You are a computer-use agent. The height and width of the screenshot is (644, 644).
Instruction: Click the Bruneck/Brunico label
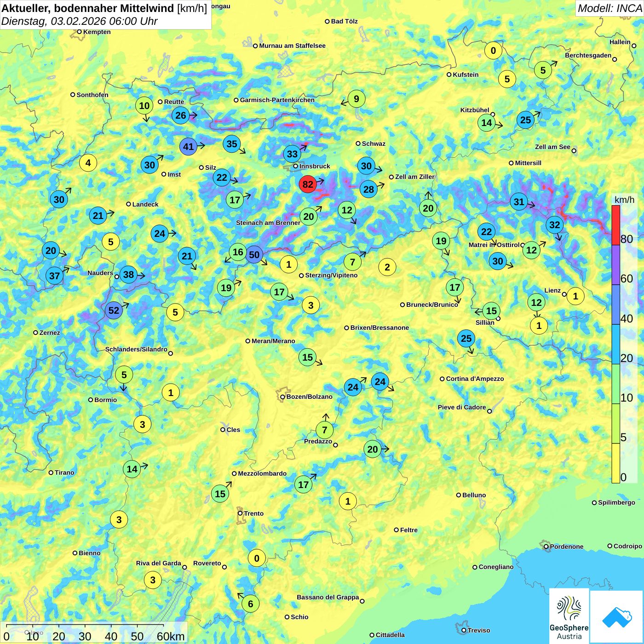[x=432, y=305]
